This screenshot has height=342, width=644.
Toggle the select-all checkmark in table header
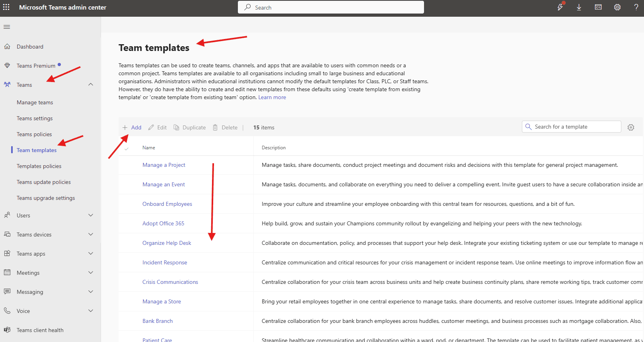126,149
